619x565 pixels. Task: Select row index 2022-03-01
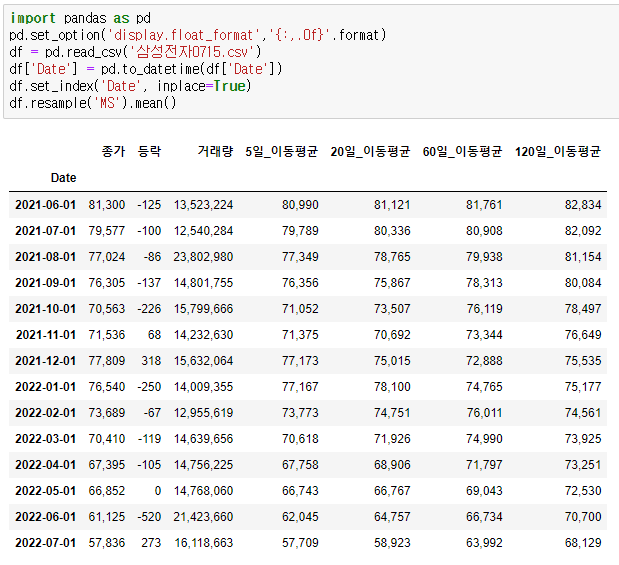pyautogui.click(x=45, y=439)
